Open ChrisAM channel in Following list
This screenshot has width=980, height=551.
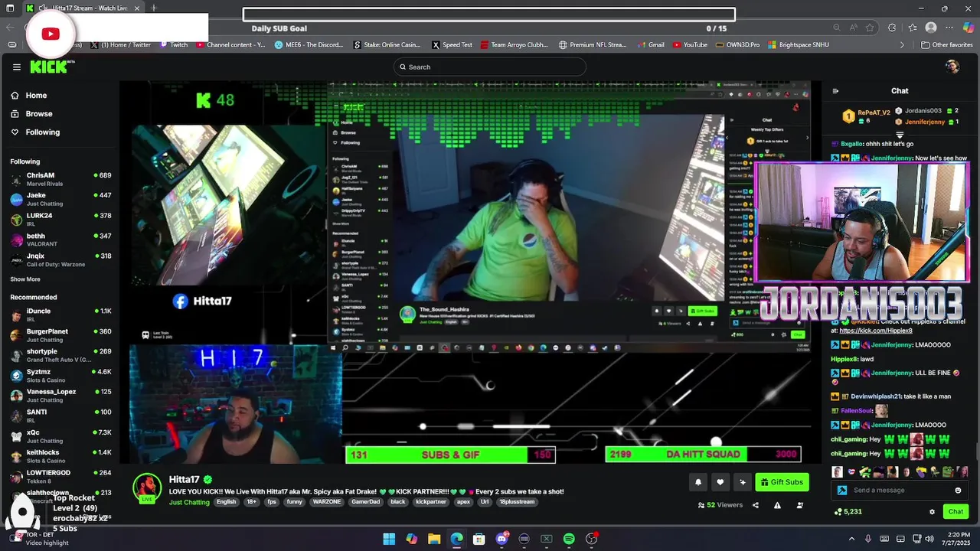tap(60, 178)
